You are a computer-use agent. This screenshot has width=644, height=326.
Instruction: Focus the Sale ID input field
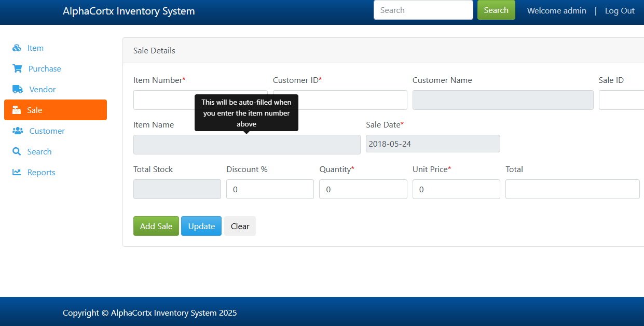tap(622, 100)
